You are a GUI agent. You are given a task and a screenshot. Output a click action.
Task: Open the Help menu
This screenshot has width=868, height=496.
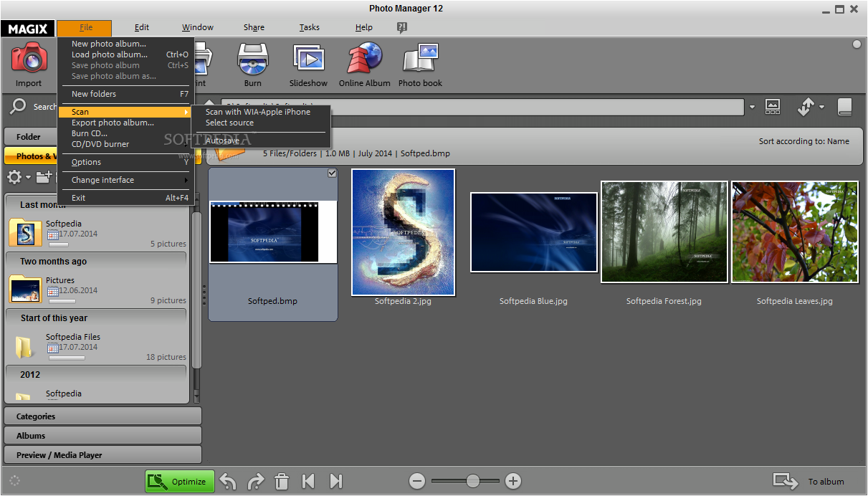tap(364, 27)
